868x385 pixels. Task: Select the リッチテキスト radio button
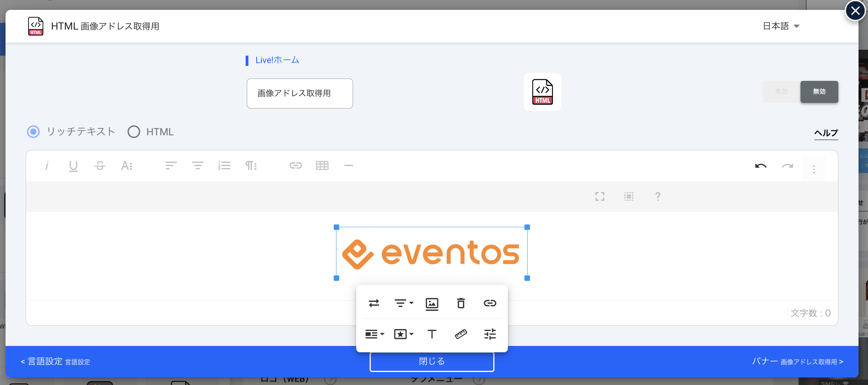(x=34, y=131)
